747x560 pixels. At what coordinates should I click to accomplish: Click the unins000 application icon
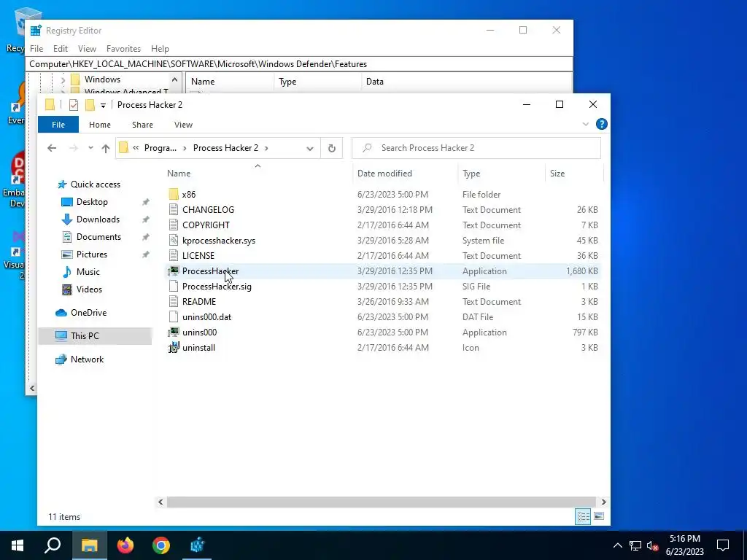click(174, 332)
